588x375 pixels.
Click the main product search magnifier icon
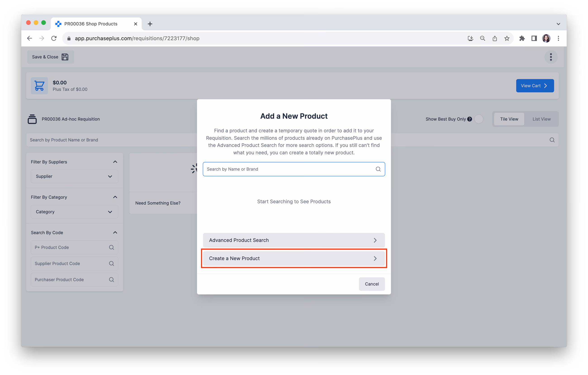point(552,140)
